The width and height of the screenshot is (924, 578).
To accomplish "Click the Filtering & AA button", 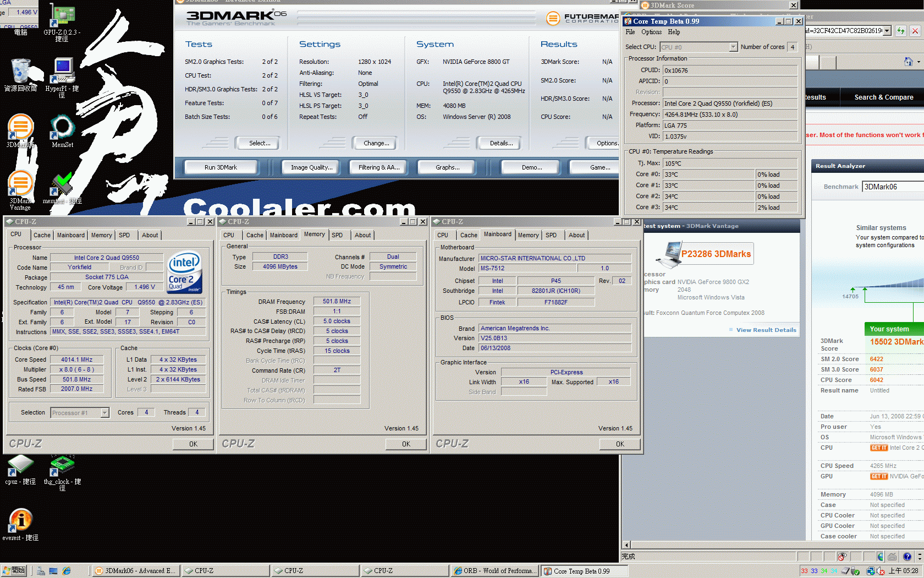I will click(x=378, y=167).
